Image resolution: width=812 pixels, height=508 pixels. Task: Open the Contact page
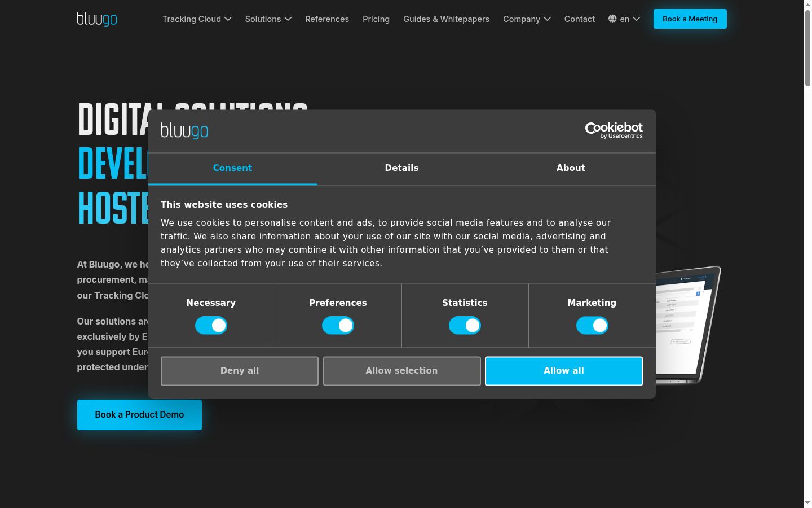pyautogui.click(x=580, y=19)
